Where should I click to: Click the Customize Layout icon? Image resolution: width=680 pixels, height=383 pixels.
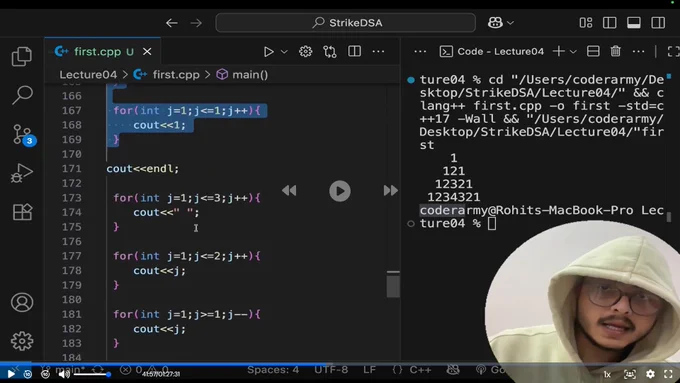(586, 23)
